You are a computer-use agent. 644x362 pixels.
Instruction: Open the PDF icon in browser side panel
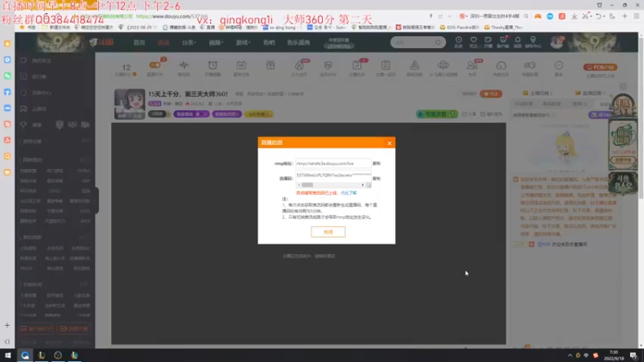coord(7,140)
